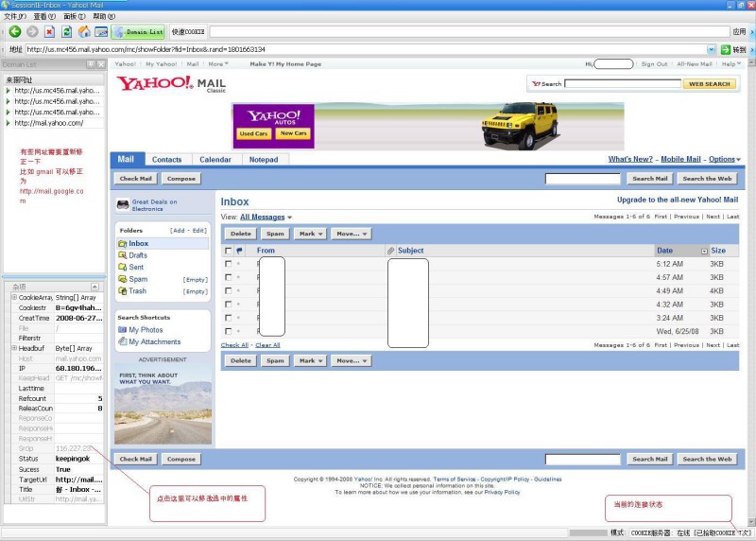756x541 pixels.
Task: Click the Yahoo! Mail Classic logo
Action: click(171, 84)
